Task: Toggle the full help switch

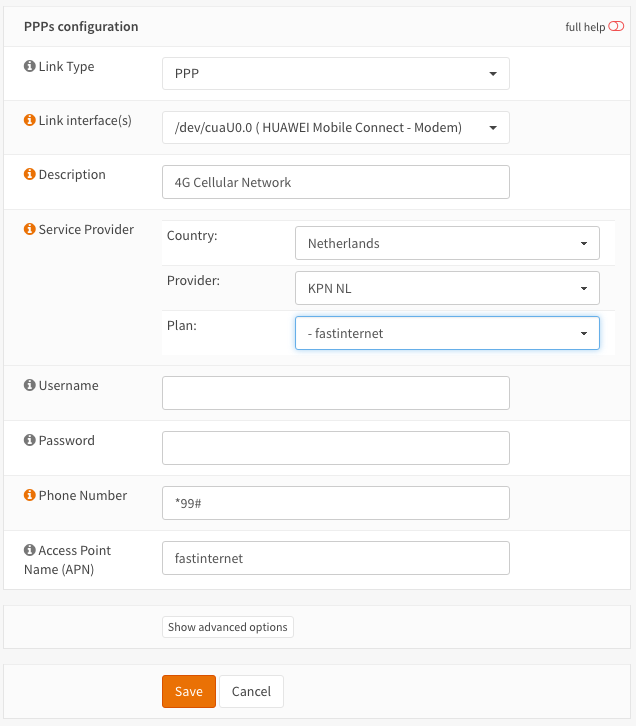Action: point(616,27)
